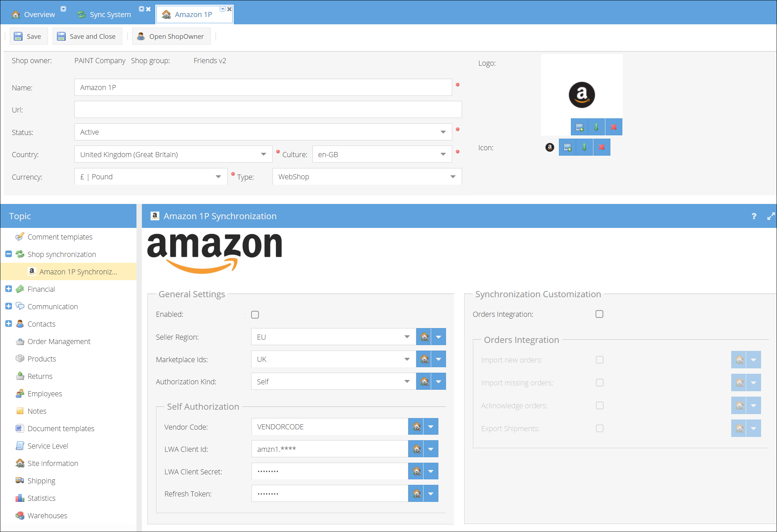Viewport: 777px width, 532px height.
Task: Expand the synchronization panel to fullscreen
Action: pyautogui.click(x=770, y=216)
